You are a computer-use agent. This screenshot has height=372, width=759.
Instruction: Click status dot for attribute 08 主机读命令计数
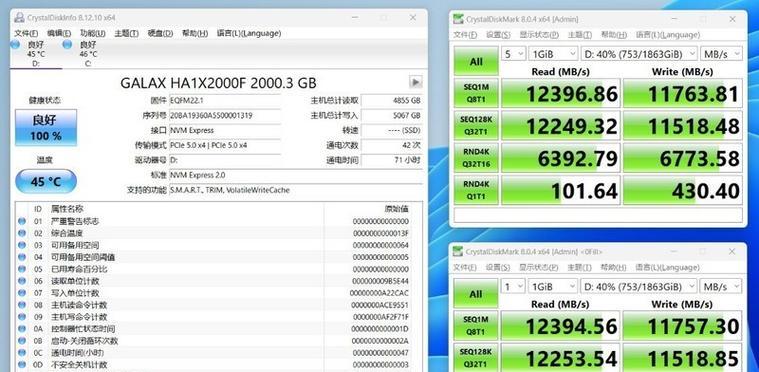(22, 305)
